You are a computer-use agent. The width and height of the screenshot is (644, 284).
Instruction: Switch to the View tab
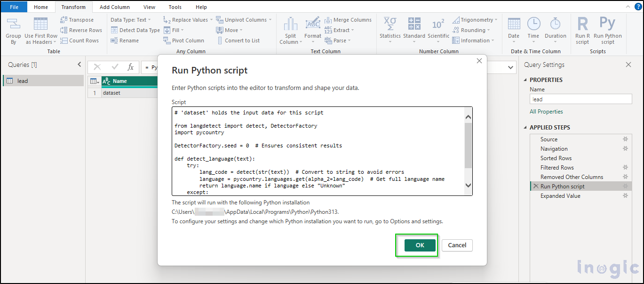[x=150, y=7]
